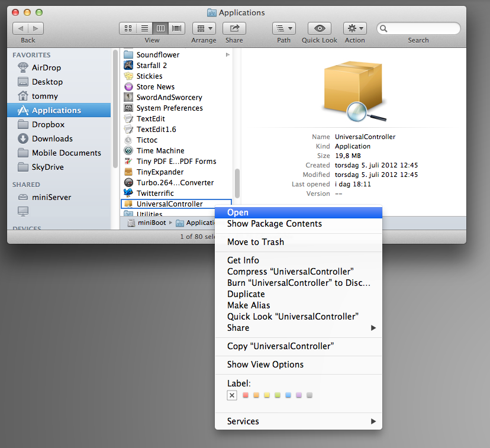Screen dimensions: 490x448
Task: Select the TextEdit1.6 app
Action: pos(177,129)
